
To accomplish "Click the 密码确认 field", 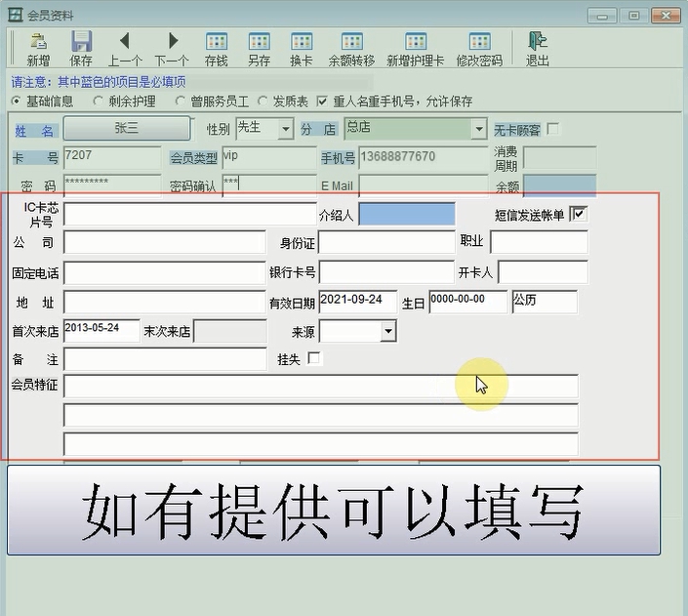I will tap(269, 185).
